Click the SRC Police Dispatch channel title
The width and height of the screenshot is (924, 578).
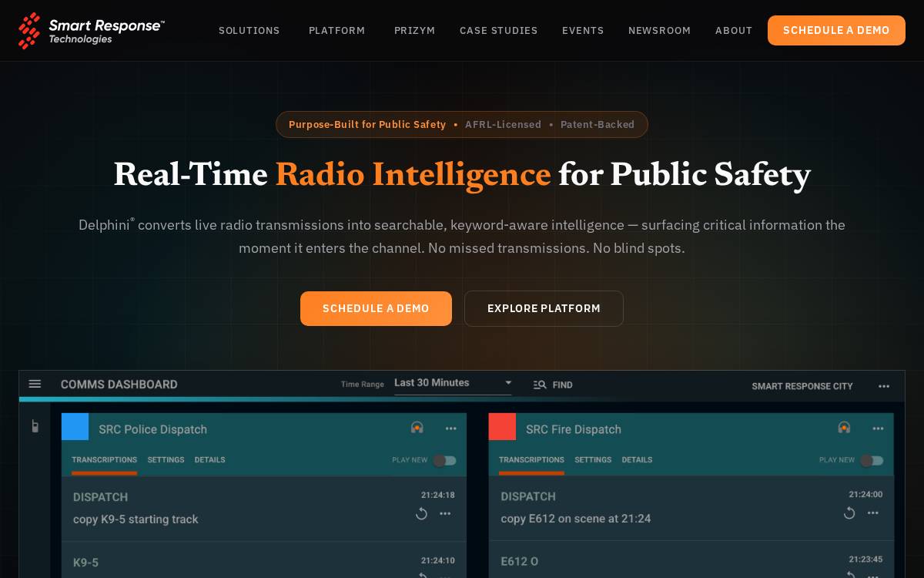(x=152, y=429)
